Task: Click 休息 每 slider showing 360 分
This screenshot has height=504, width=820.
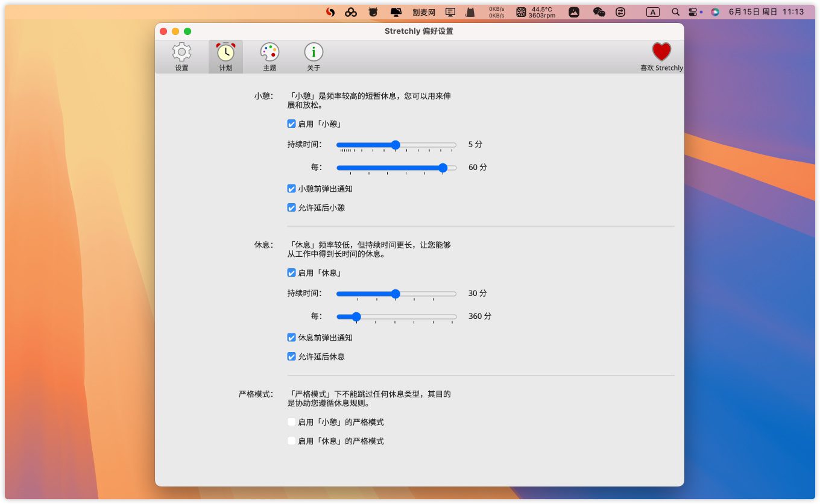Action: (x=396, y=317)
